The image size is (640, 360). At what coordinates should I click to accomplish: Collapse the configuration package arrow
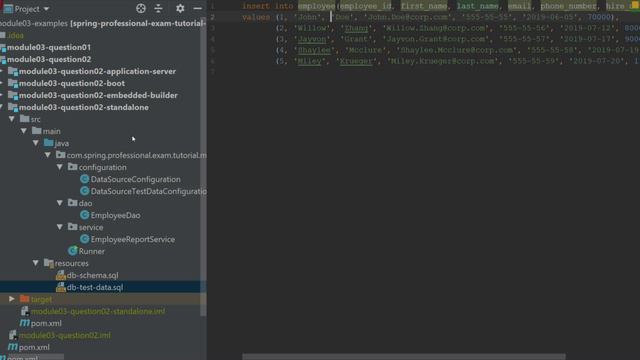60,167
